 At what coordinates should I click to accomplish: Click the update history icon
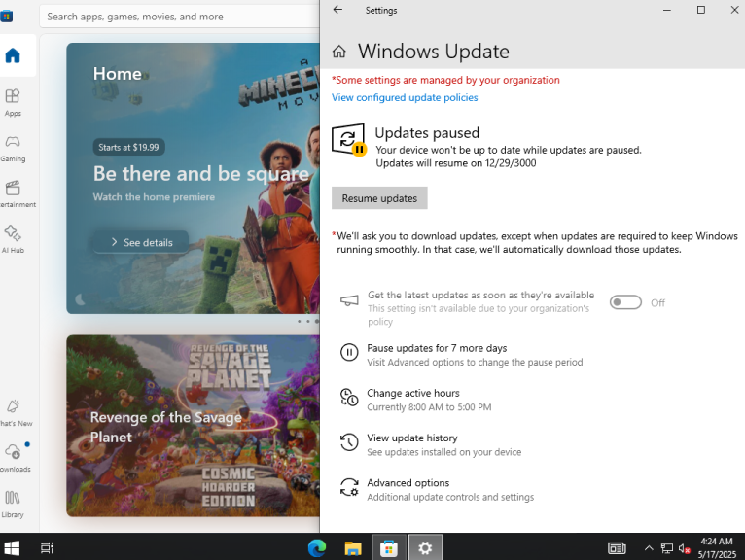tap(349, 442)
